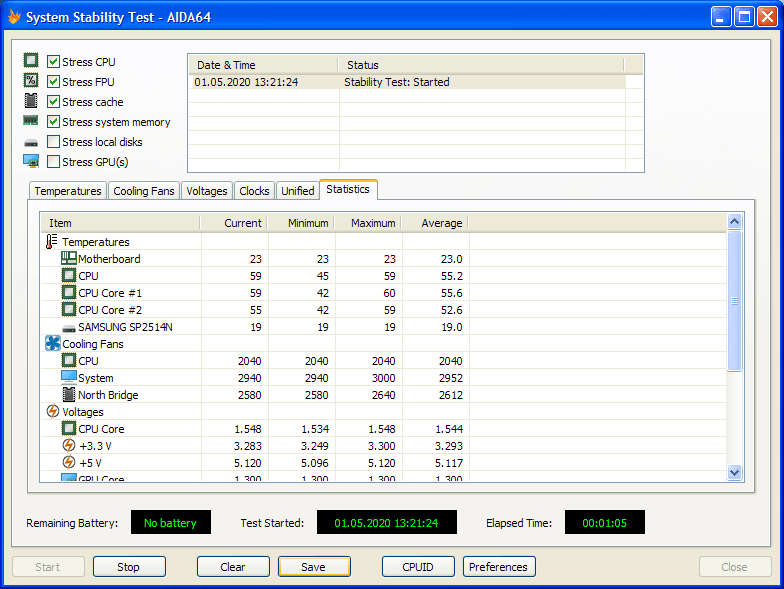Image resolution: width=784 pixels, height=589 pixels.
Task: Click the 'No battery' remaining battery display
Action: tap(170, 522)
